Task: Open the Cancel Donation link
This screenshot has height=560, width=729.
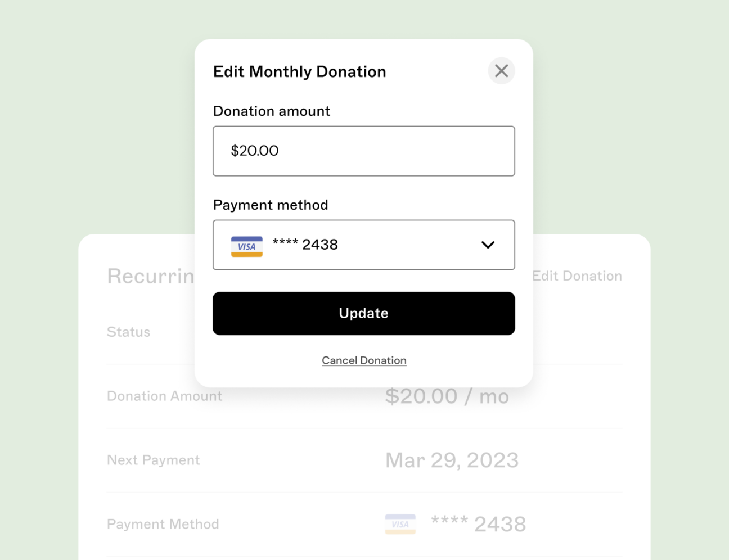Action: point(364,360)
